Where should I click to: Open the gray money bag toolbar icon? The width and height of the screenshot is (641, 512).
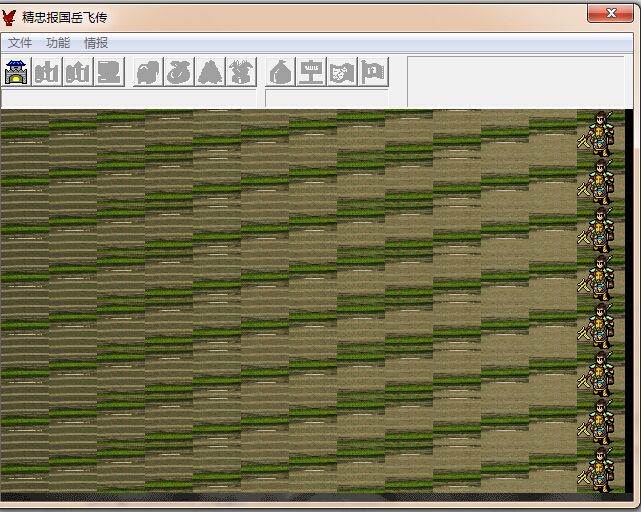(282, 72)
